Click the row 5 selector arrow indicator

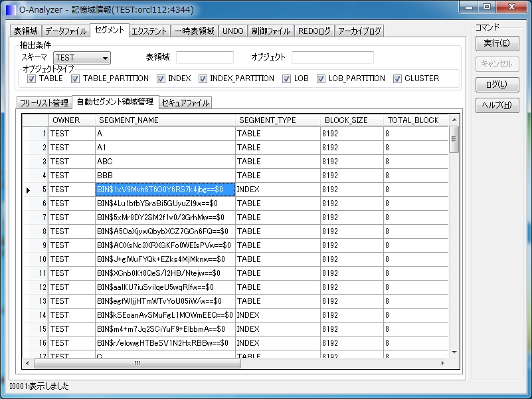click(28, 190)
